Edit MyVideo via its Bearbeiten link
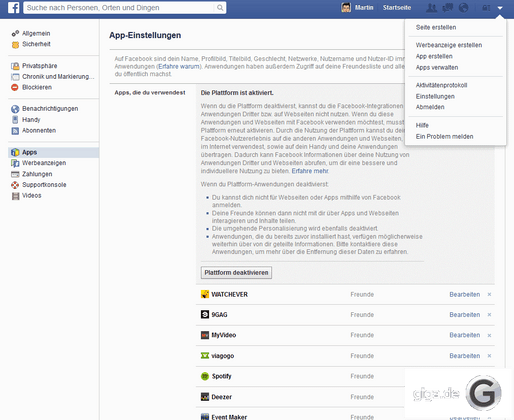This screenshot has height=420, width=514. (x=465, y=335)
